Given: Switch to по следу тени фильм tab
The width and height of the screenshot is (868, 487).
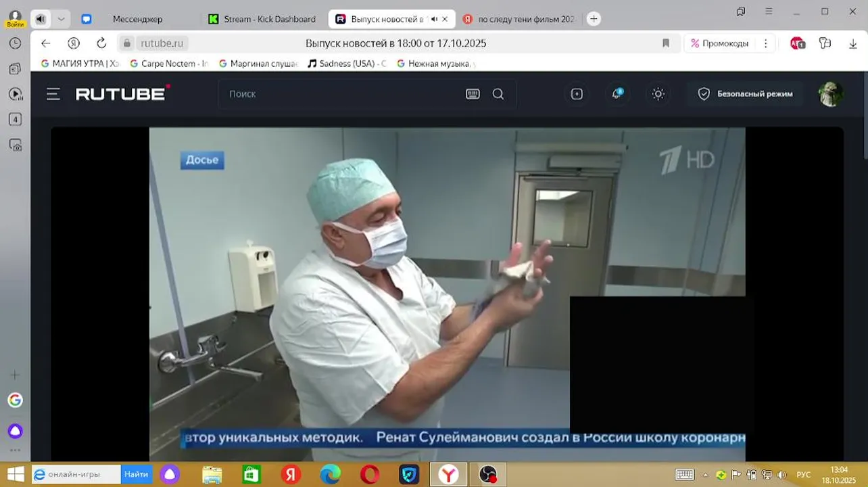Looking at the screenshot, I should click(518, 19).
